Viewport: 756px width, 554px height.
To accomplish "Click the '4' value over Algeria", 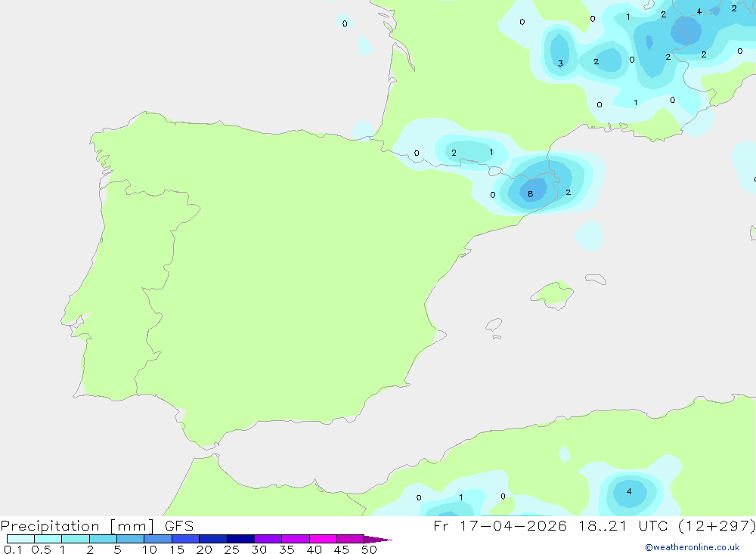I will click(629, 491).
